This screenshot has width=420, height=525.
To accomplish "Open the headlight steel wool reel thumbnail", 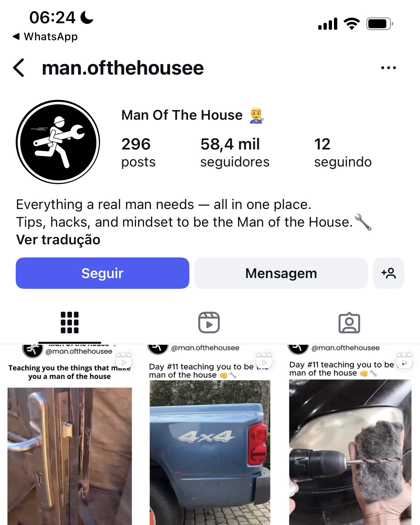I will (350, 435).
